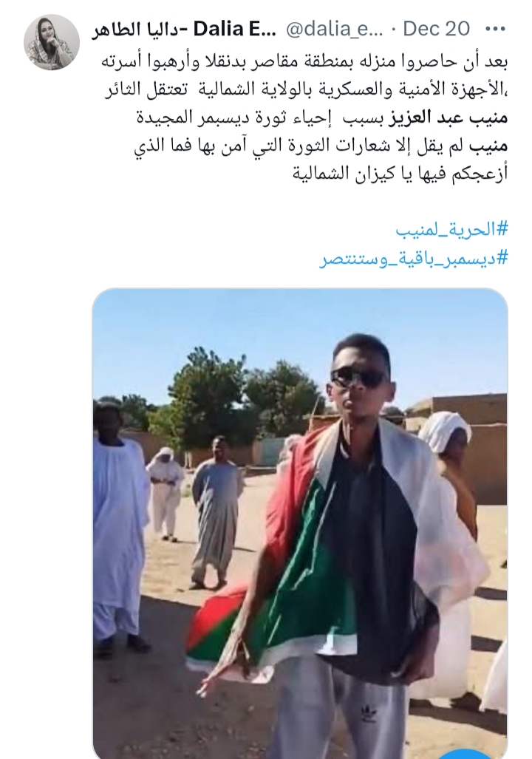Click the man in white robe at photo's left
532x759 pixels.
click(x=119, y=528)
